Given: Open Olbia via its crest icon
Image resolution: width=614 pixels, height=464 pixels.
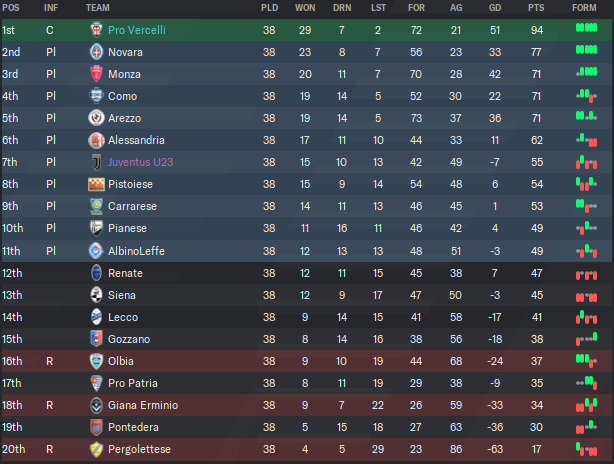Looking at the screenshot, I should [x=96, y=361].
